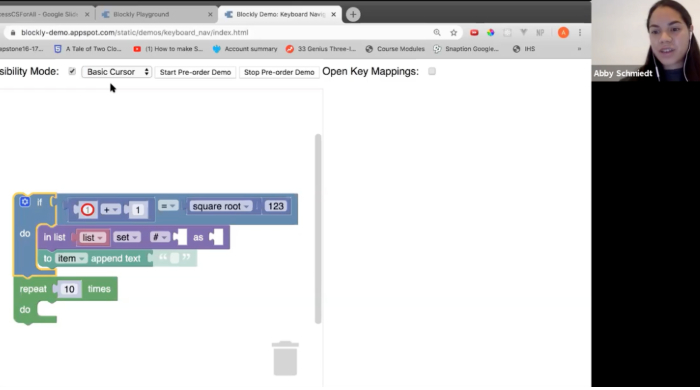Click the red YouTube extension icon
Image resolution: width=700 pixels, height=390 pixels.
[474, 33]
